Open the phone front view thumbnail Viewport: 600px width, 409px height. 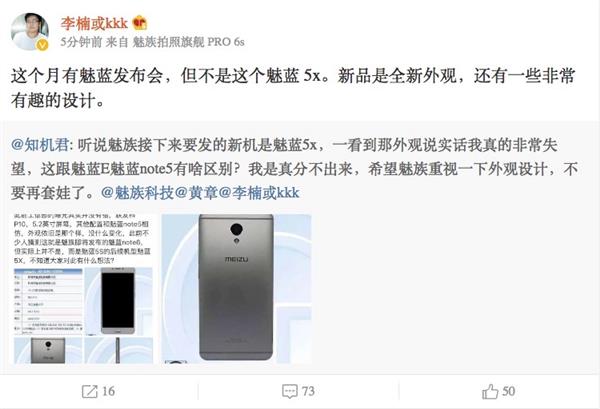(x=118, y=301)
